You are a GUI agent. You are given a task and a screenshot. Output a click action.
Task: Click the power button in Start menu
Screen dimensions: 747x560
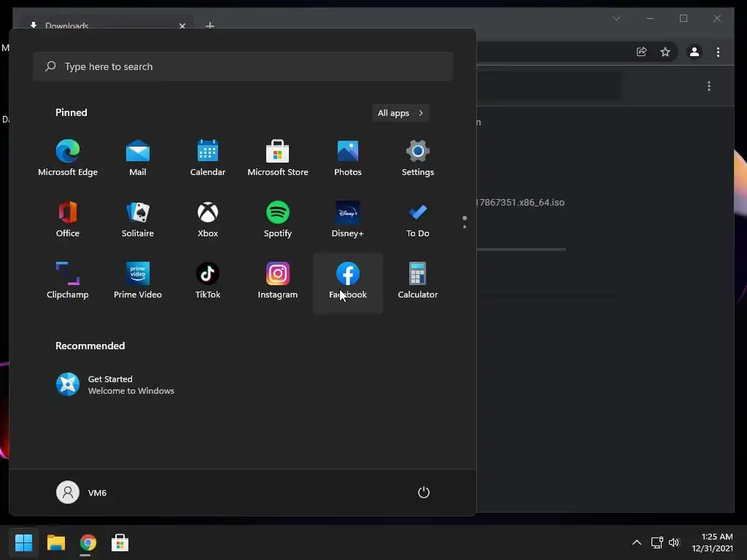[424, 492]
